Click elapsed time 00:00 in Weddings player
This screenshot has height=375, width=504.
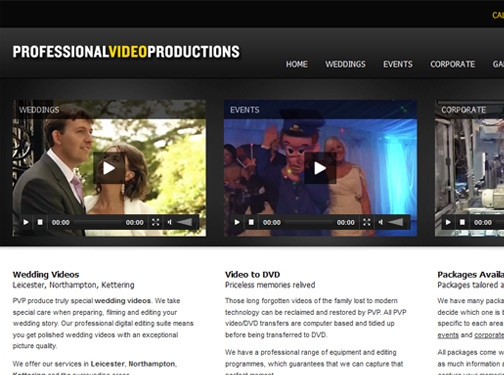[61, 222]
